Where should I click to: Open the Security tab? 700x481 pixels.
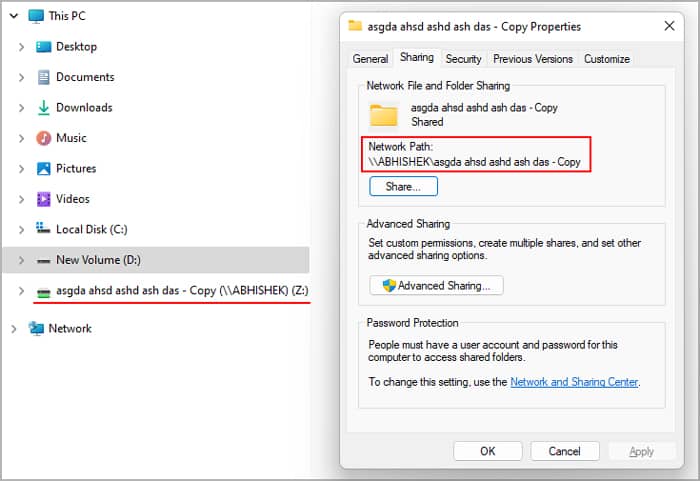pyautogui.click(x=463, y=59)
